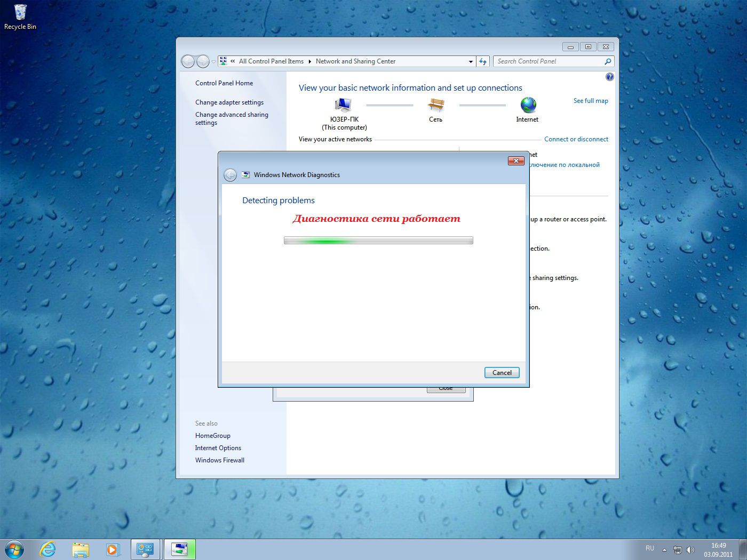
Task: Open the local area connection link
Action: pos(565,165)
